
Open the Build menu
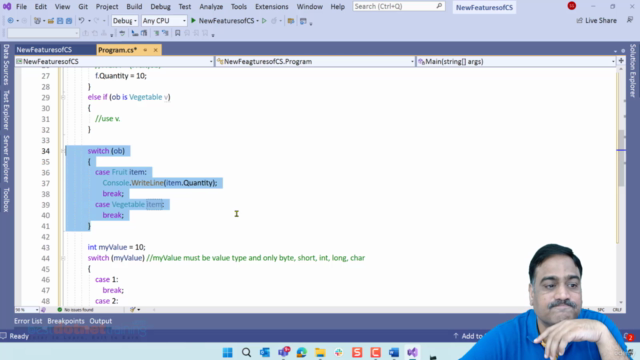click(134, 7)
